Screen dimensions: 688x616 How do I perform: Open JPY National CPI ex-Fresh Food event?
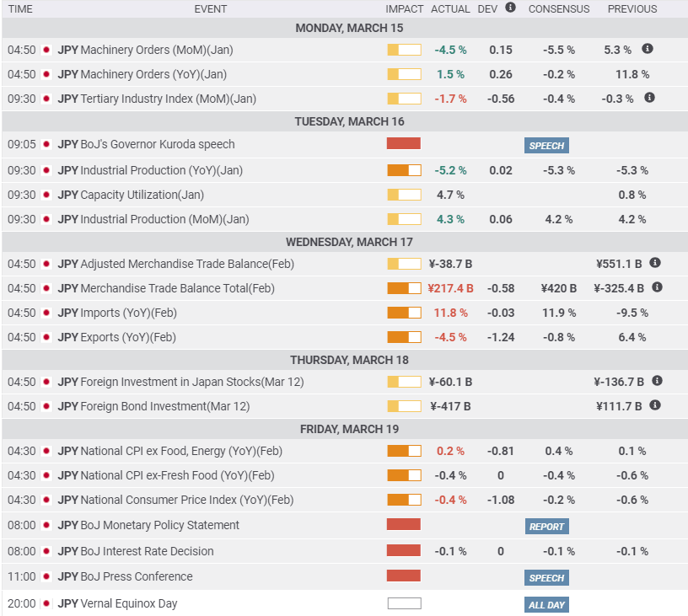pyautogui.click(x=166, y=476)
